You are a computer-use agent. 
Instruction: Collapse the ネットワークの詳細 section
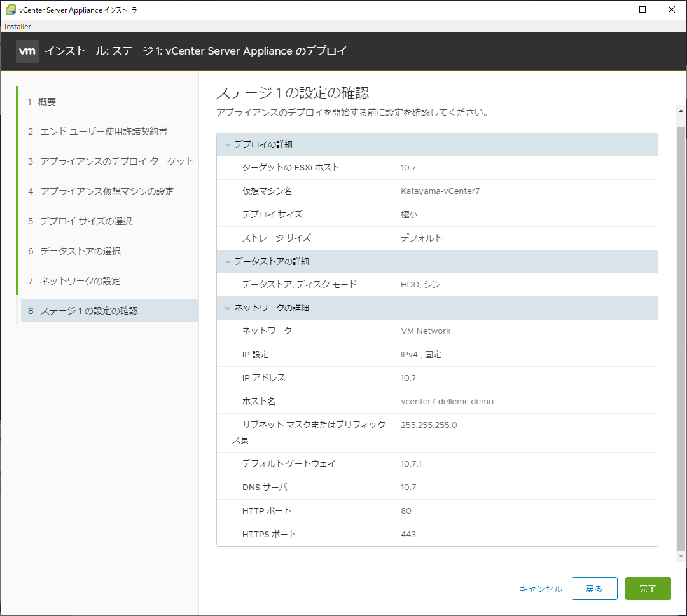tap(227, 308)
